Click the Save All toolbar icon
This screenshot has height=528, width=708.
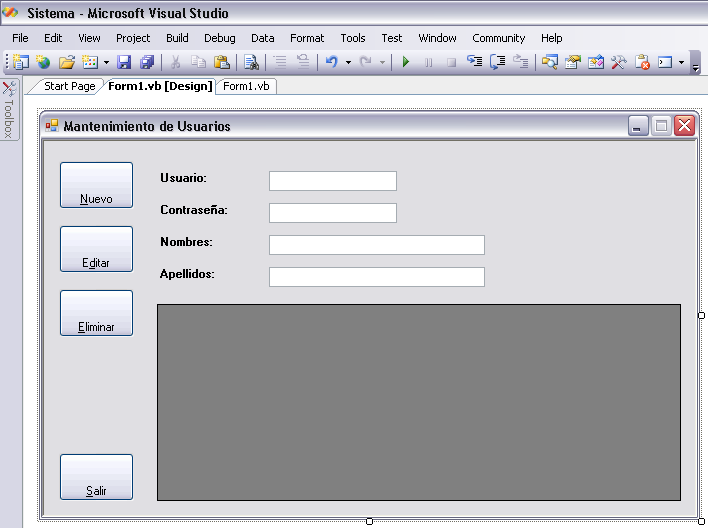pos(146,62)
